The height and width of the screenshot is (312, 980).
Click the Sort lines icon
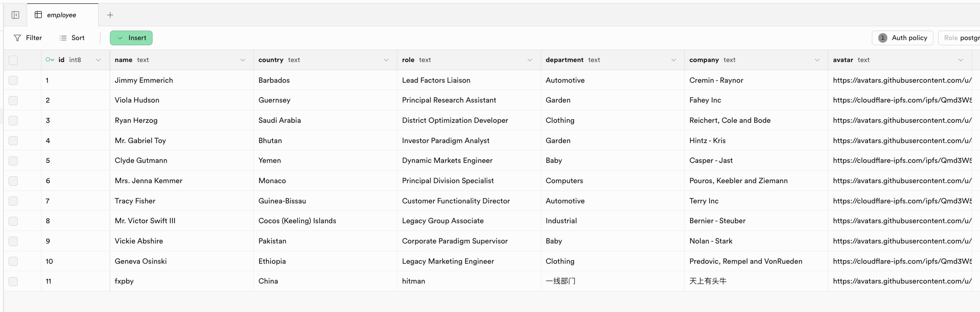(x=63, y=38)
